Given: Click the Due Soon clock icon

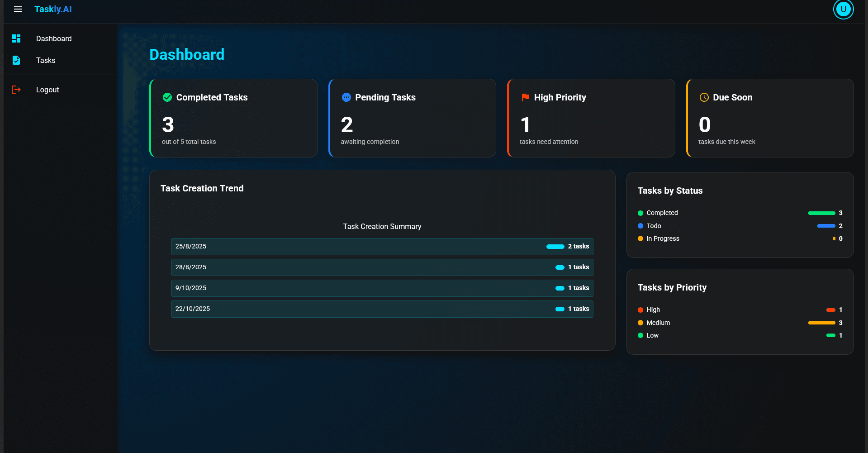Looking at the screenshot, I should point(704,97).
